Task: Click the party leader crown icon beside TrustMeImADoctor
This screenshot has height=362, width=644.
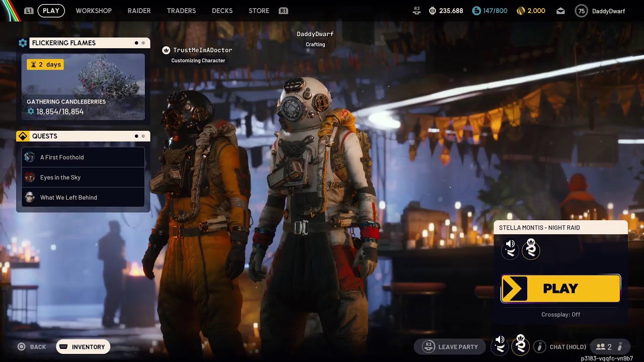Action: click(x=166, y=50)
